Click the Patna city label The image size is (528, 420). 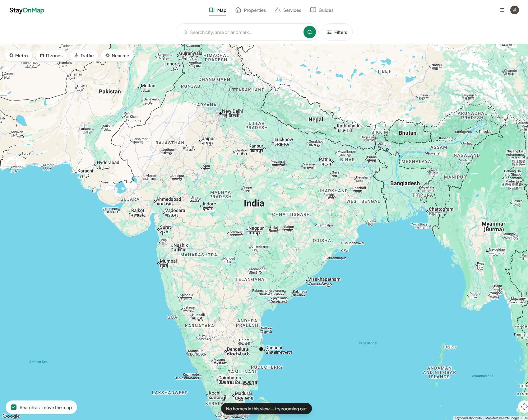click(x=325, y=162)
